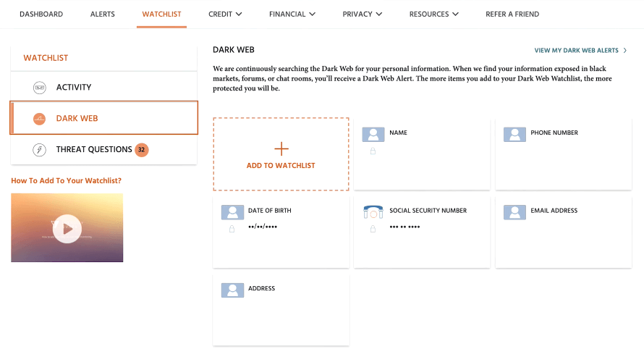Click the arrow beside View My Dark Web Alerts
This screenshot has width=644, height=357.
625,50
